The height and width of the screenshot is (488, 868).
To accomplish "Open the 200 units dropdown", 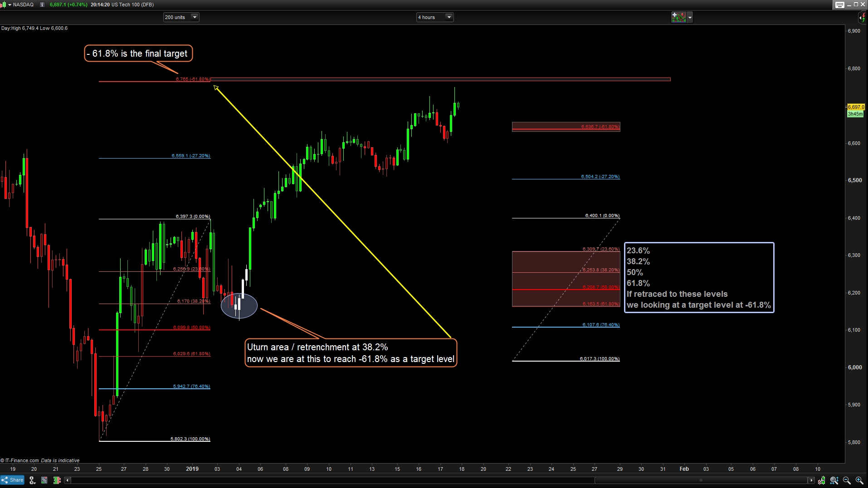I will coord(181,17).
